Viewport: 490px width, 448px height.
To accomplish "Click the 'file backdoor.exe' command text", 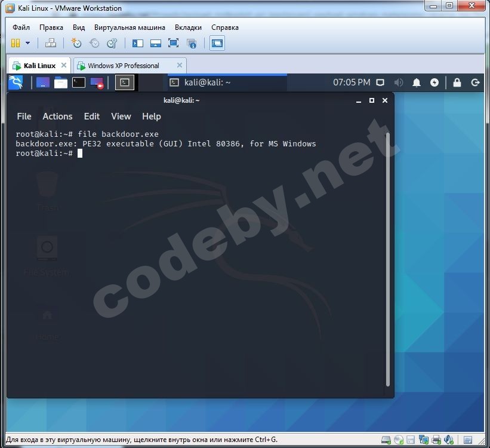I will pos(118,134).
